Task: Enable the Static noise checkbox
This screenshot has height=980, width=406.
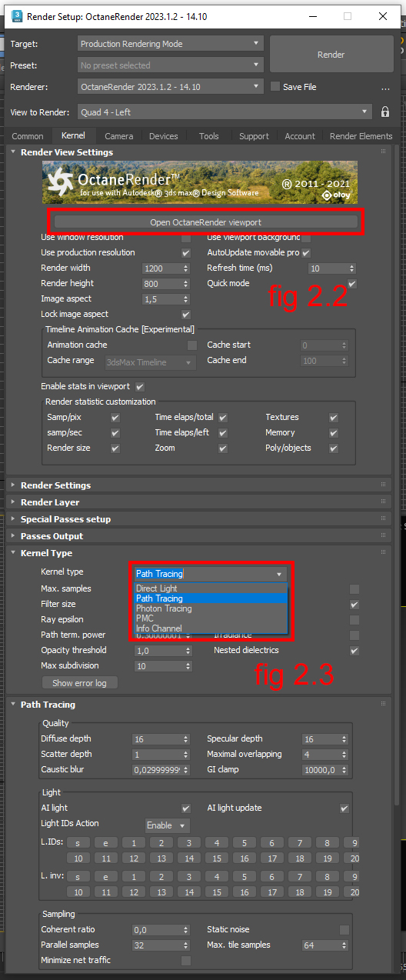Action: pyautogui.click(x=344, y=929)
